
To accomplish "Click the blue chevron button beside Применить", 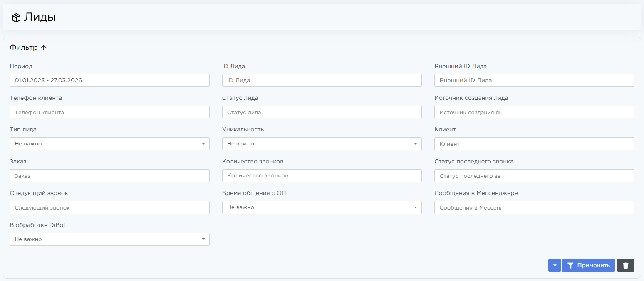I will [555, 266].
